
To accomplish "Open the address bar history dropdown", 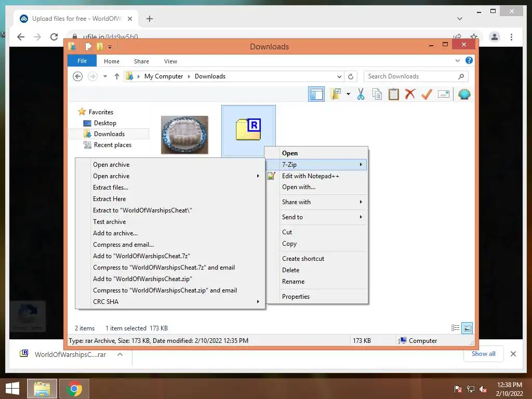I will point(339,77).
